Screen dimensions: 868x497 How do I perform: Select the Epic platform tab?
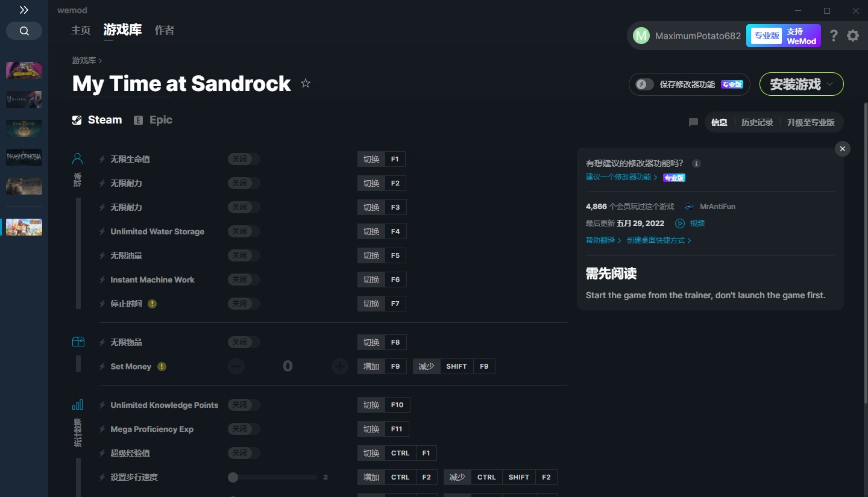click(153, 120)
